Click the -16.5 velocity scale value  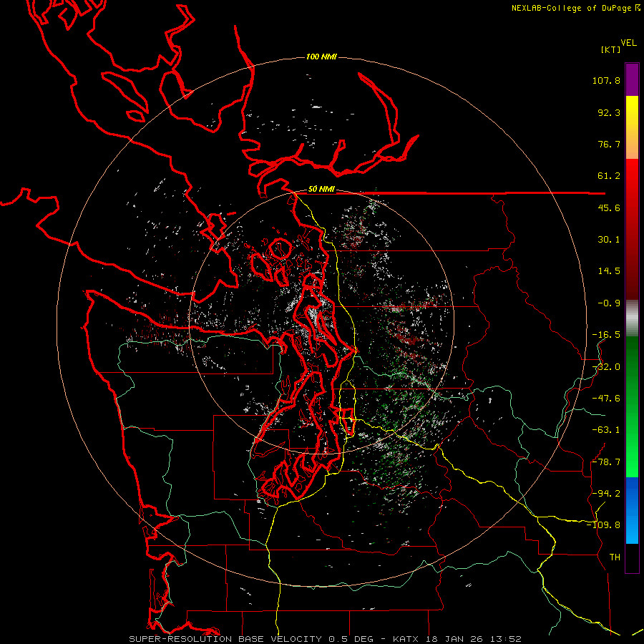pyautogui.click(x=606, y=335)
